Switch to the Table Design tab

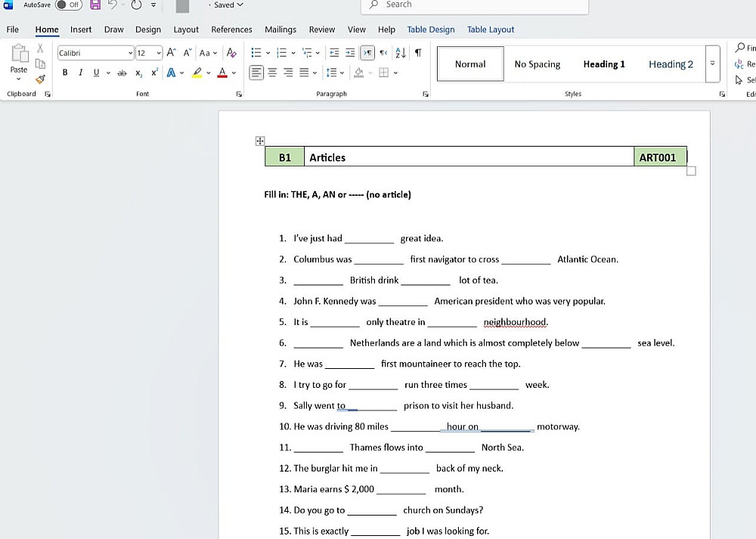point(431,29)
